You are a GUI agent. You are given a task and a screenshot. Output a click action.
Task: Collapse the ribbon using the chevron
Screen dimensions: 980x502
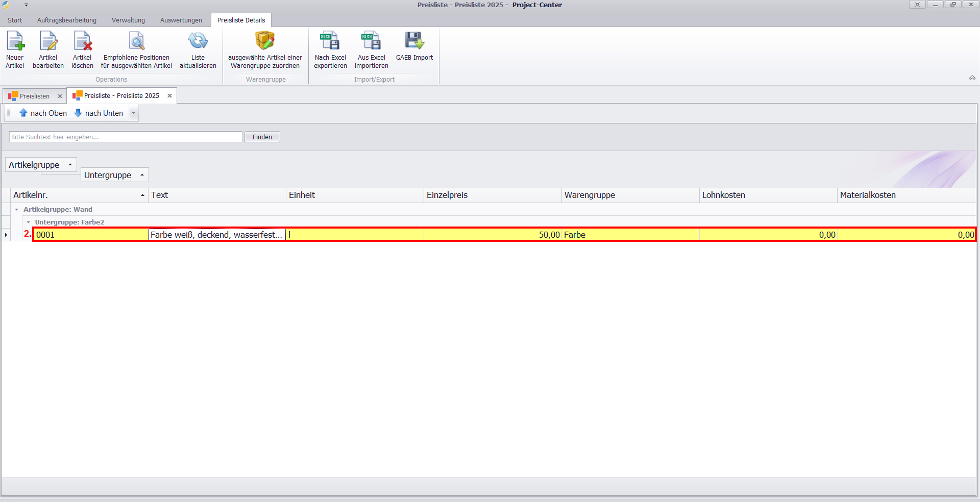(x=972, y=78)
